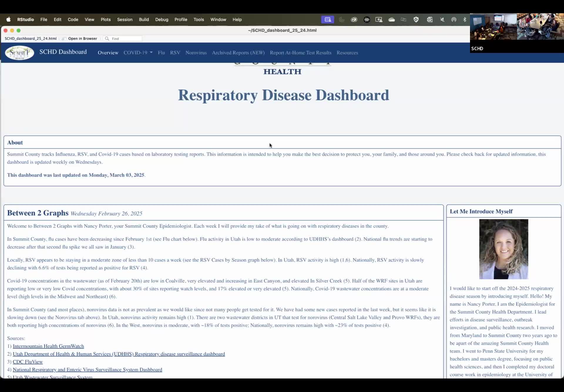
Task: Click the AirDrop status icon
Action: [454, 20]
